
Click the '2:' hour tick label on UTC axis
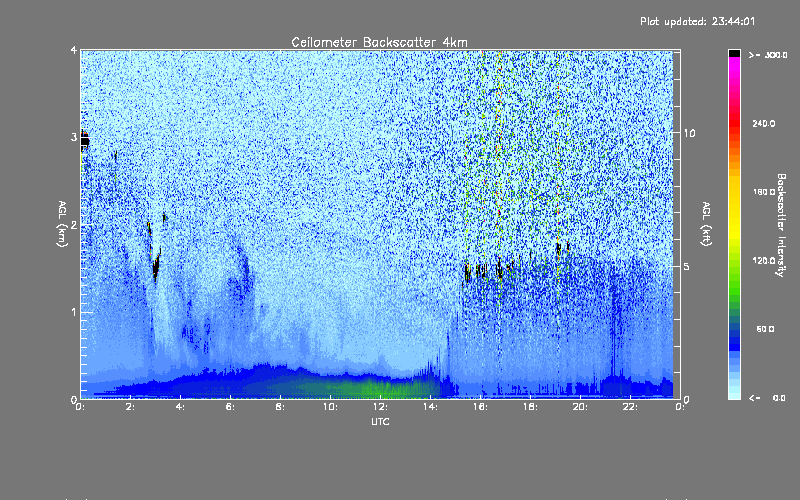coord(131,407)
